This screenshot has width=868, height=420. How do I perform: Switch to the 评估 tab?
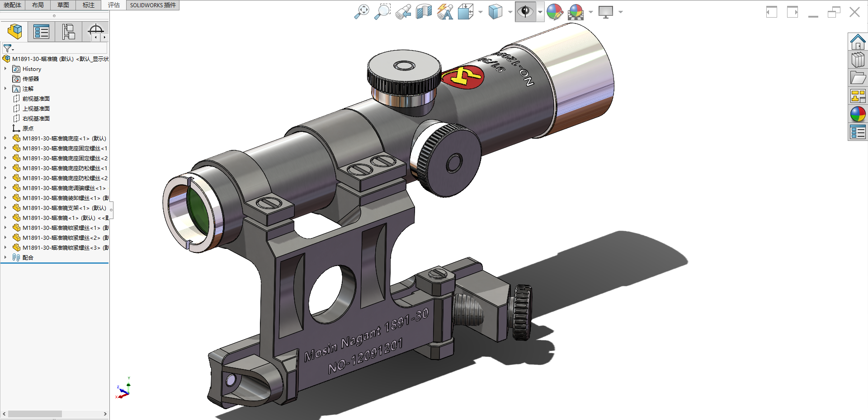coord(114,5)
